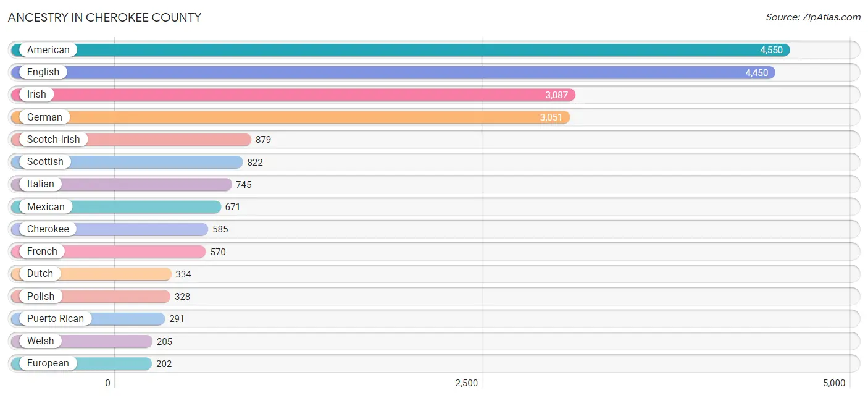Click the 2,500 axis tick label
Screen dimensions: 868x398
467,383
